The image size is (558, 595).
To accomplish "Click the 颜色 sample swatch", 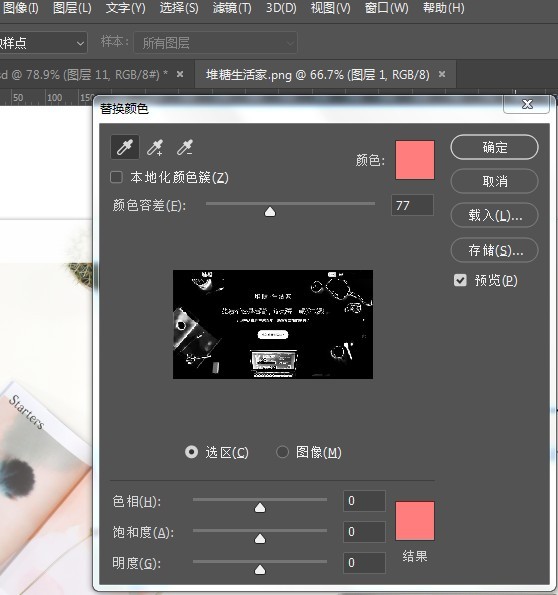I will 415,160.
